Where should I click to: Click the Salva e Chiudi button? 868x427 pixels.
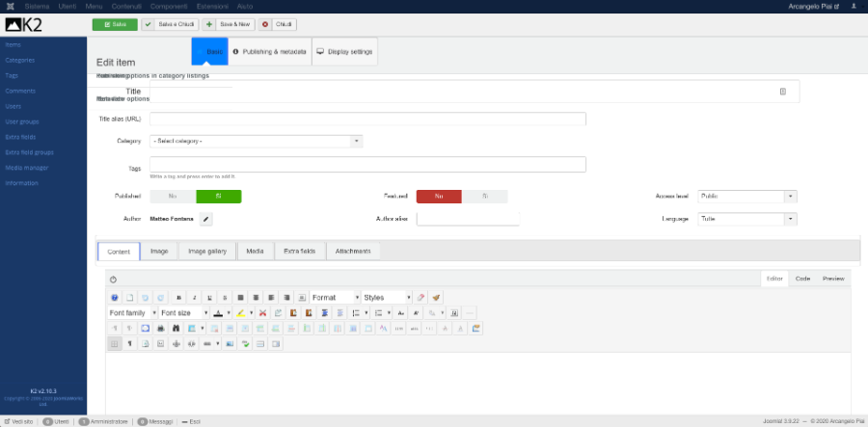coord(170,24)
